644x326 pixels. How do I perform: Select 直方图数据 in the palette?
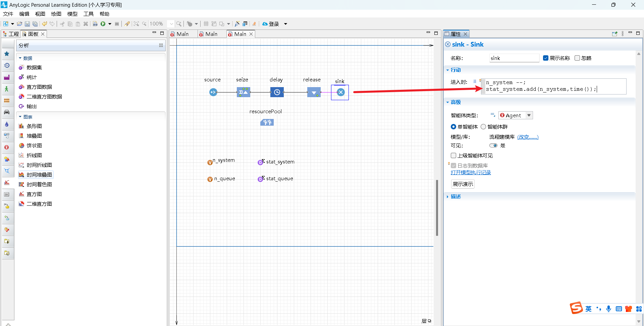tap(36, 87)
